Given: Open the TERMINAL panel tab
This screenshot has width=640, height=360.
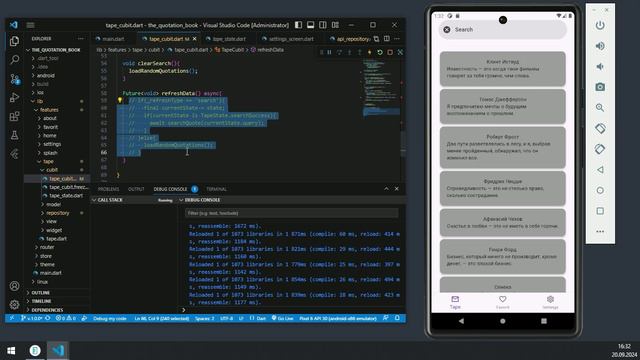Looking at the screenshot, I should point(216,189).
